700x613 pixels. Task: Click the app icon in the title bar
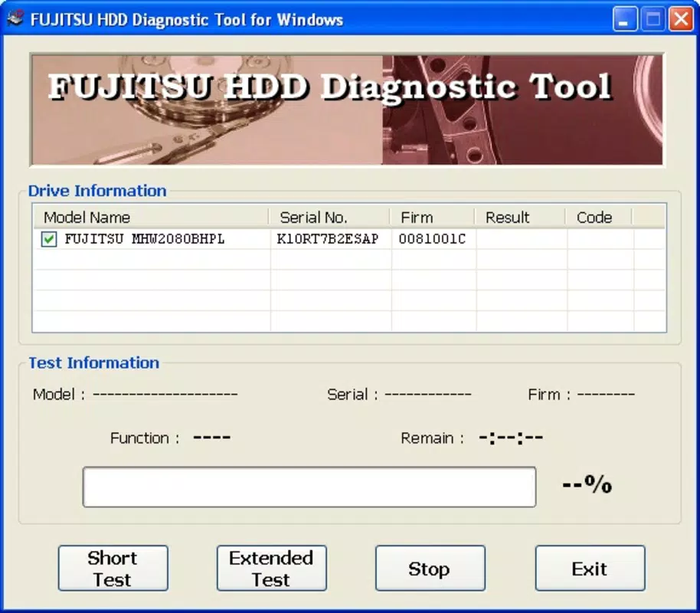tap(15, 18)
